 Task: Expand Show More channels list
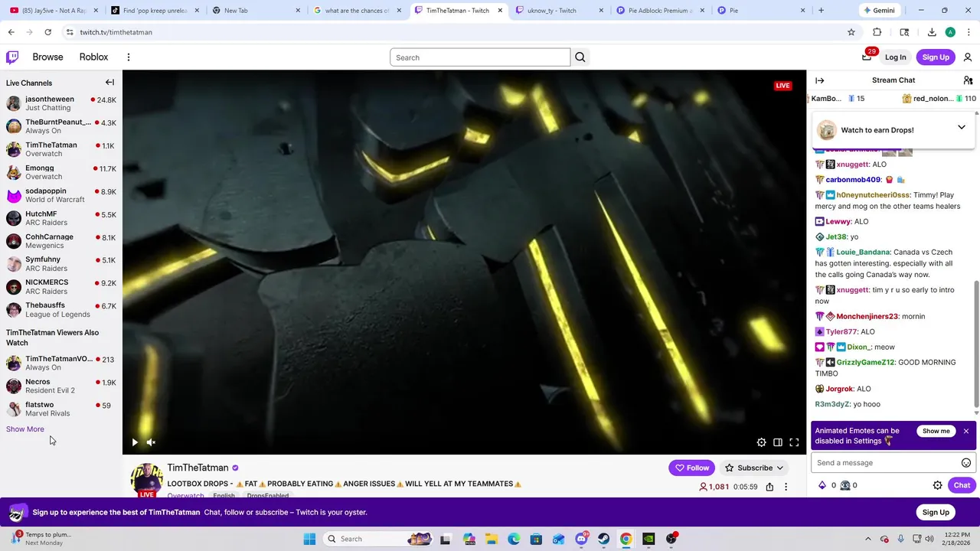coord(25,429)
